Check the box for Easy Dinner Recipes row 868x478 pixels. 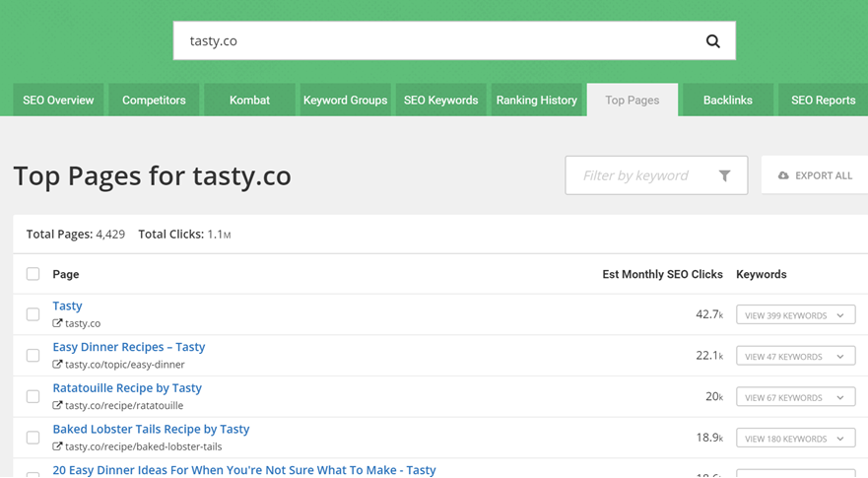tap(33, 355)
